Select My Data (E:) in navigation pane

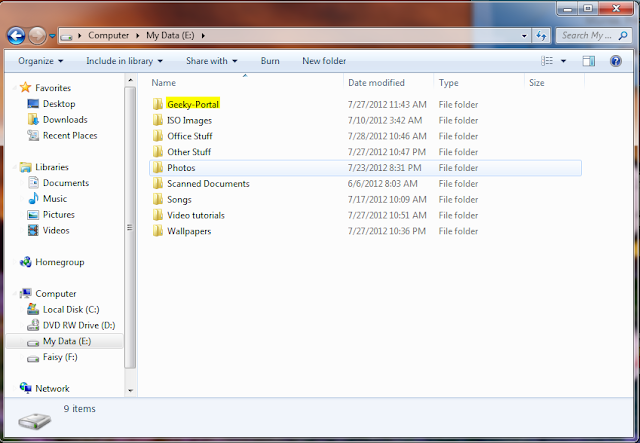click(64, 341)
